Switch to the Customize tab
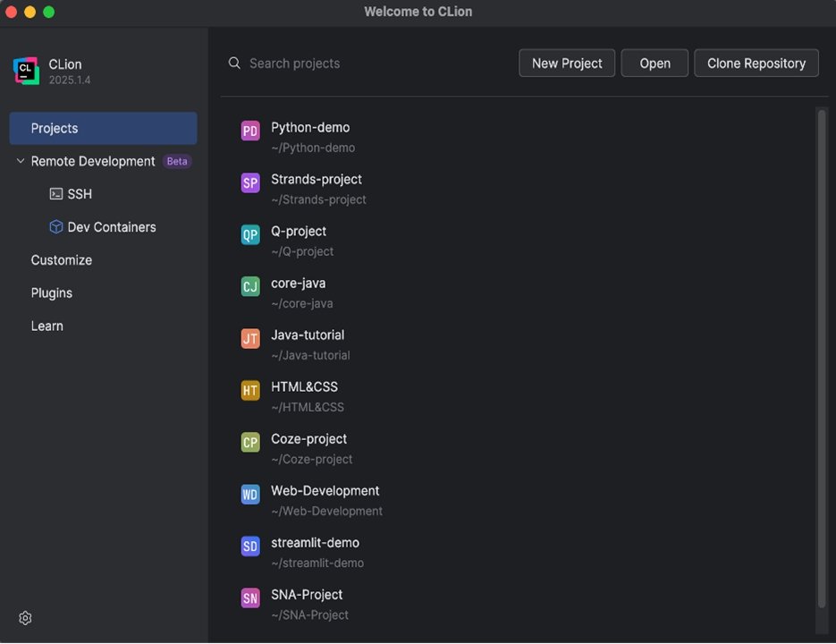Image resolution: width=836 pixels, height=644 pixels. click(x=62, y=260)
